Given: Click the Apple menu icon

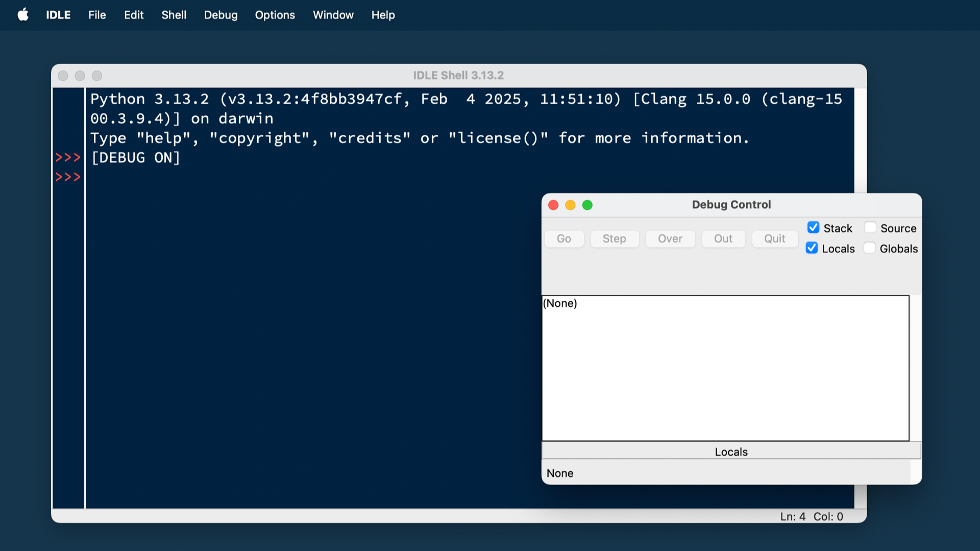Looking at the screenshot, I should pyautogui.click(x=21, y=15).
